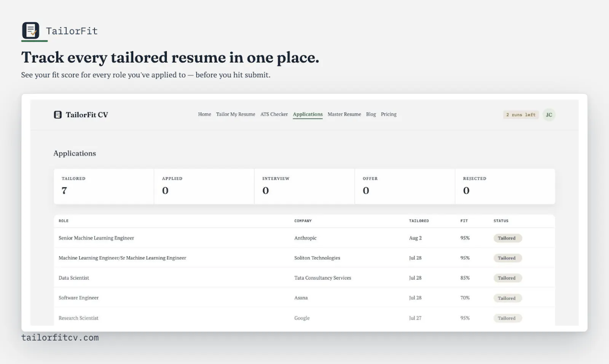Select the Rejected stat card

pos(505,186)
